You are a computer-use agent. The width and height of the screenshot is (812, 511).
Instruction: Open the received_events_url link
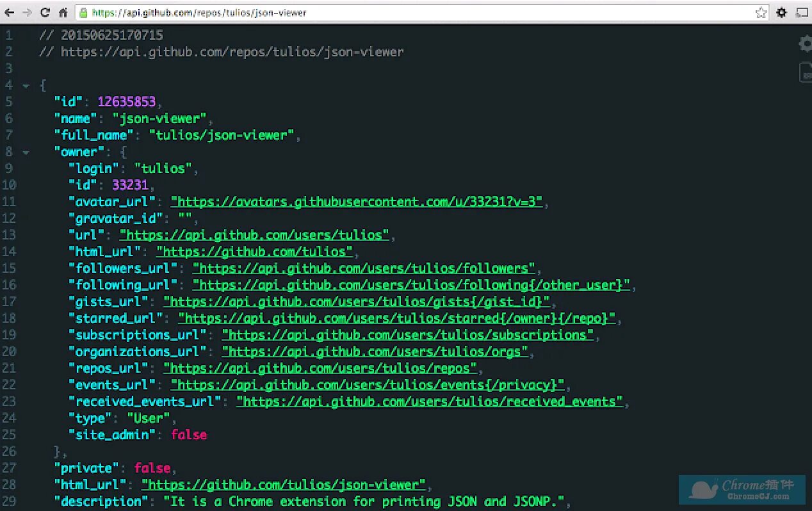click(430, 401)
